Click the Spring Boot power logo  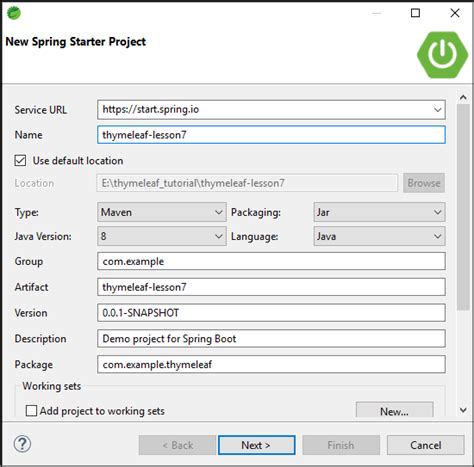(x=442, y=55)
